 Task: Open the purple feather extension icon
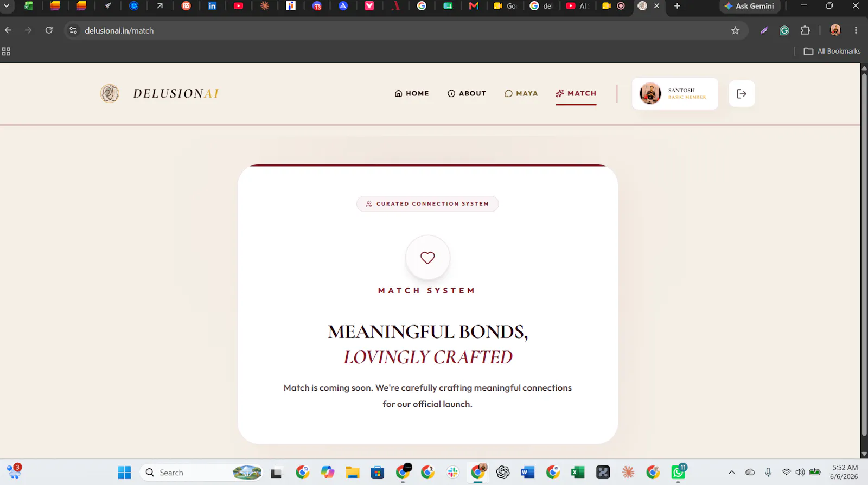point(764,30)
